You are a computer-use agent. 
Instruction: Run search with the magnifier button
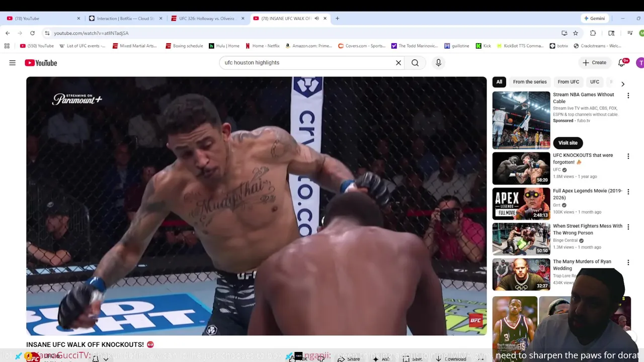[x=415, y=63]
